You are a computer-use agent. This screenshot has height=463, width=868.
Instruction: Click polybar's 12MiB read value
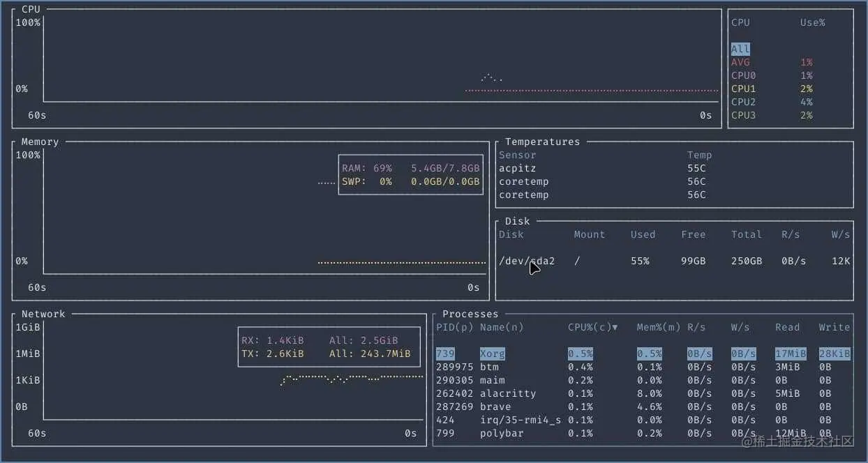point(791,433)
